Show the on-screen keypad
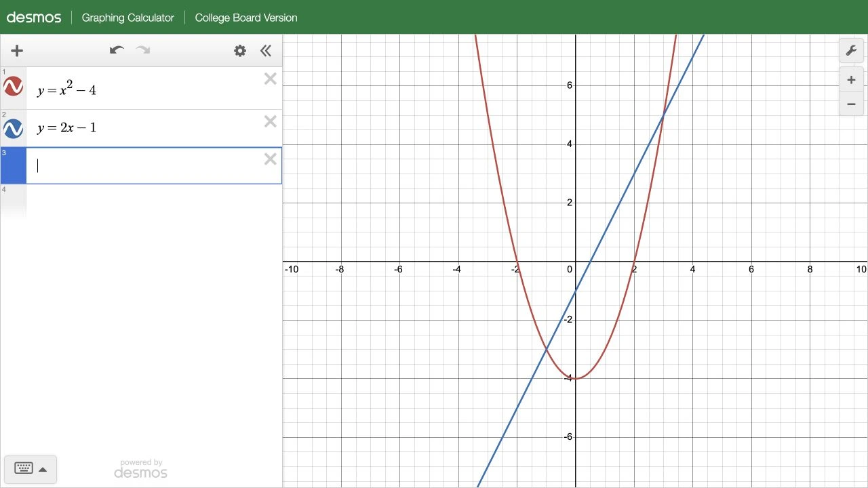The height and width of the screenshot is (488, 868). [x=31, y=469]
